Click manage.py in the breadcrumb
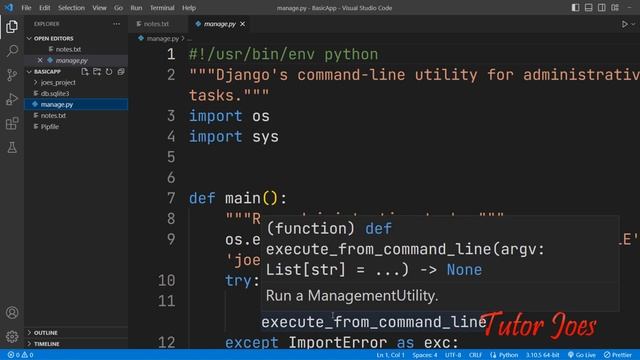Viewport: 640px width, 360px height. click(x=162, y=38)
